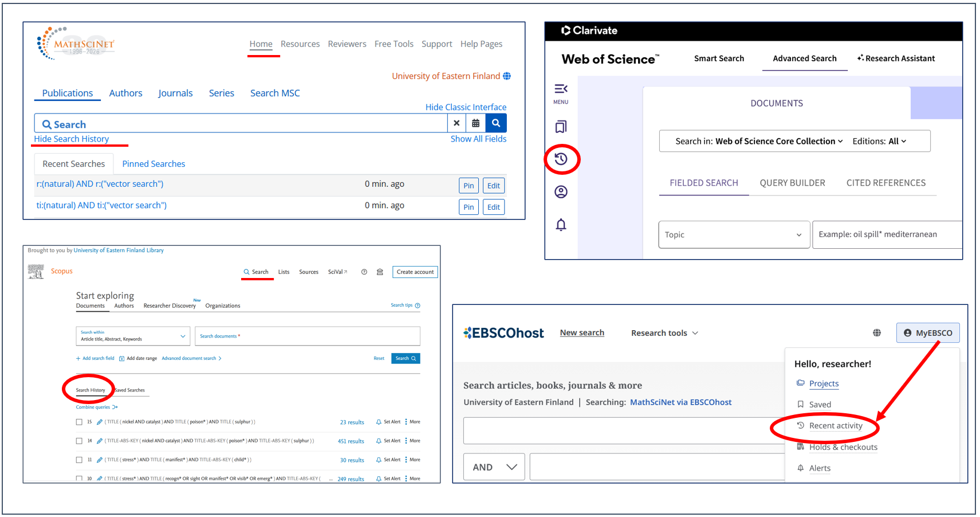Click MyEBSCO account button
This screenshot has height=517, width=980.
[928, 333]
